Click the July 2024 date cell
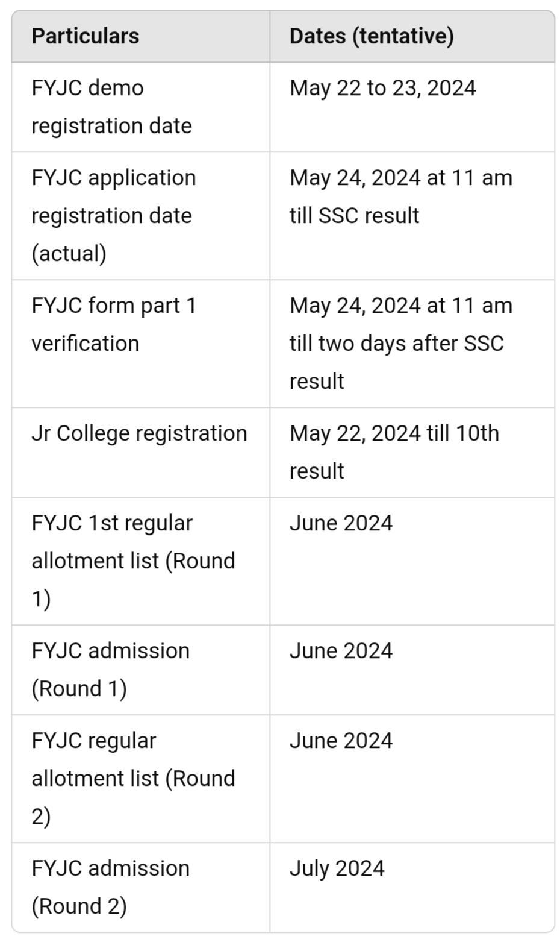 pos(337,868)
